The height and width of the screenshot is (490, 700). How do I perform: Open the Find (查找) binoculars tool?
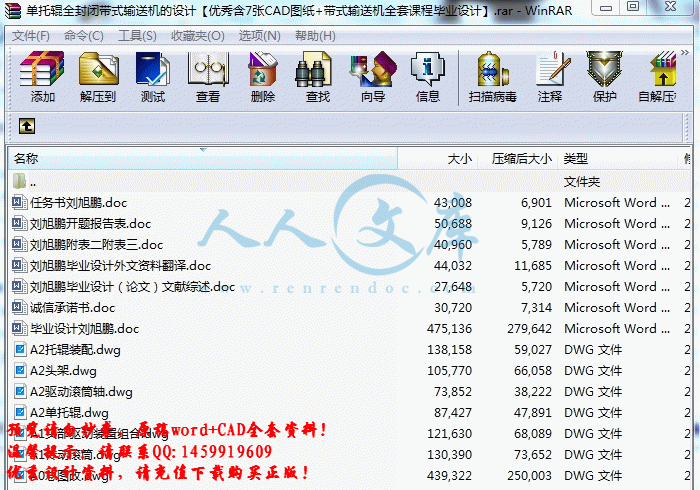pos(317,77)
